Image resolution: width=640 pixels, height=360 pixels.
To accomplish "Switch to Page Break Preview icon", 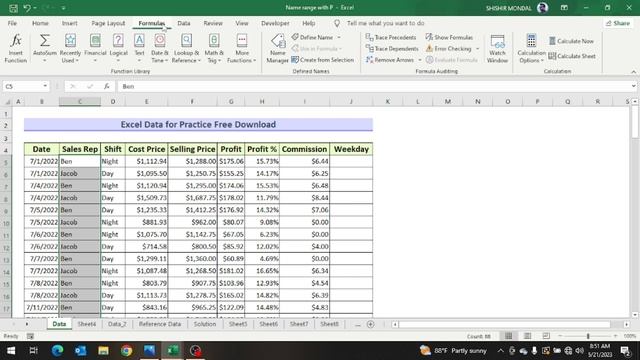I will point(546,336).
